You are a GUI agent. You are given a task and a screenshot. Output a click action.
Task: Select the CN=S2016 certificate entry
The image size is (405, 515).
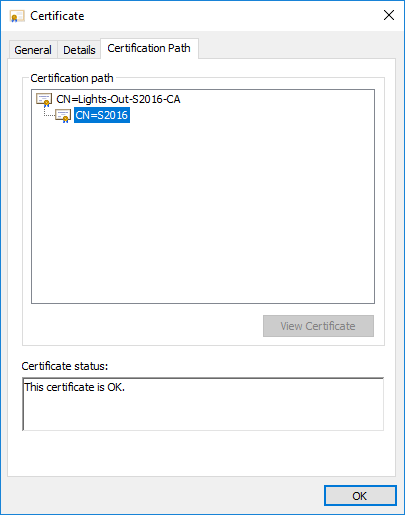(102, 115)
